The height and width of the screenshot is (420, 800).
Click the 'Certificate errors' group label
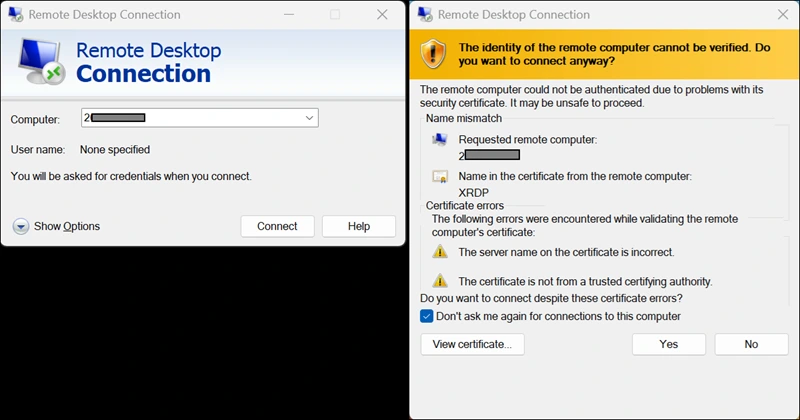tap(465, 206)
